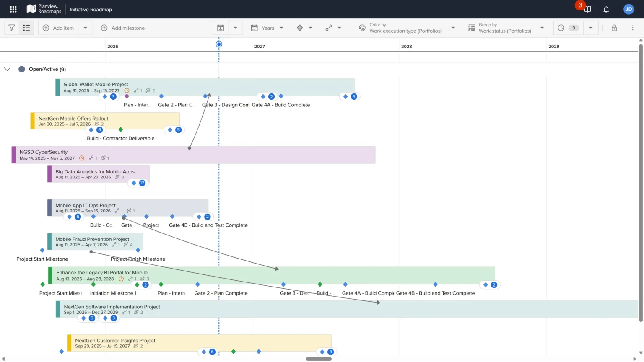644x362 pixels.
Task: Click Add milestone button
Action: (x=123, y=28)
